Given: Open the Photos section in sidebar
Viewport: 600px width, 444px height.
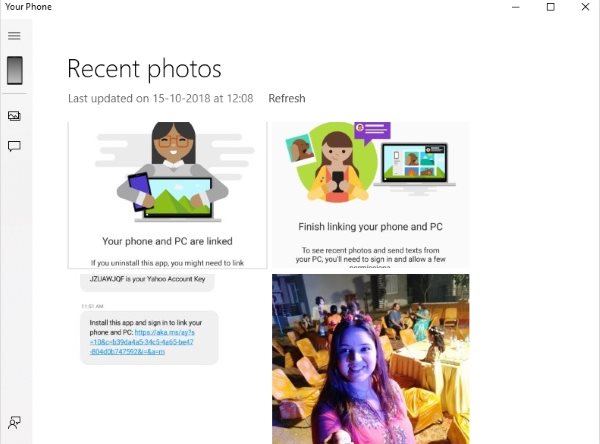Looking at the screenshot, I should (x=14, y=116).
